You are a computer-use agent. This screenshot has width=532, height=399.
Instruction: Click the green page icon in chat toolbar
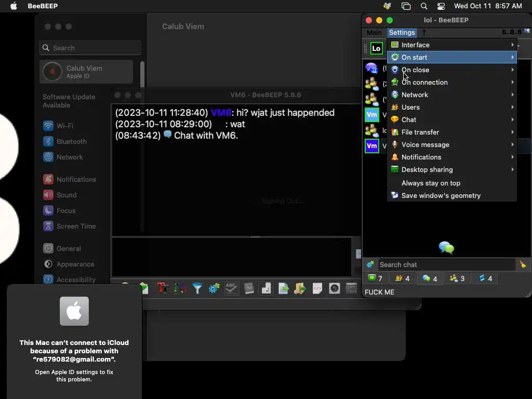[x=144, y=288]
